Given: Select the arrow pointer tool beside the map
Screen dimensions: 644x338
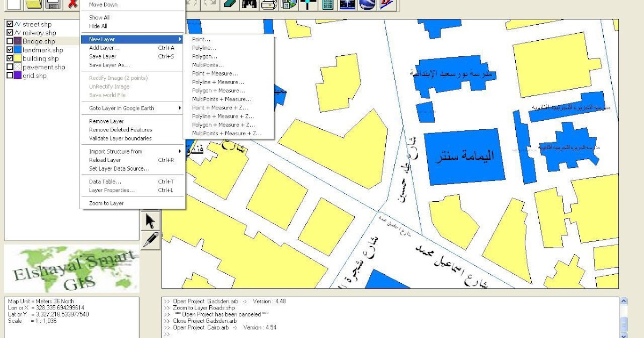Looking at the screenshot, I should coord(151,221).
